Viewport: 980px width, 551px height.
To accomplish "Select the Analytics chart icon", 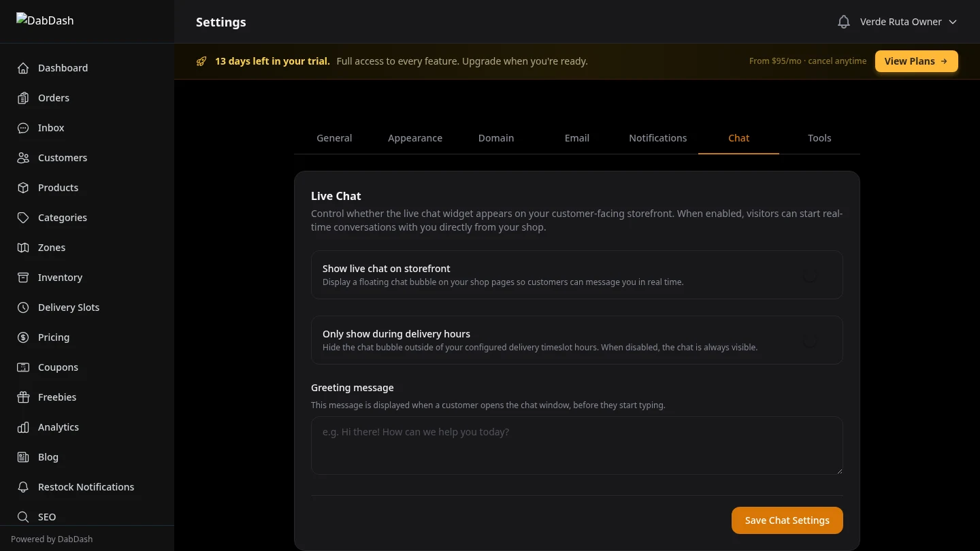I will 23,427.
